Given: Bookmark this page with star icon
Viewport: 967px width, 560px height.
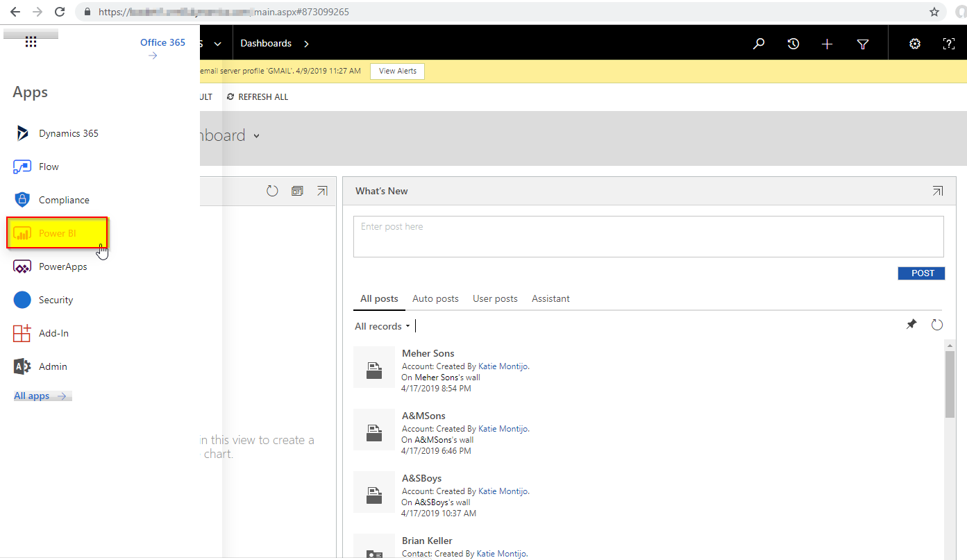Looking at the screenshot, I should [x=934, y=12].
